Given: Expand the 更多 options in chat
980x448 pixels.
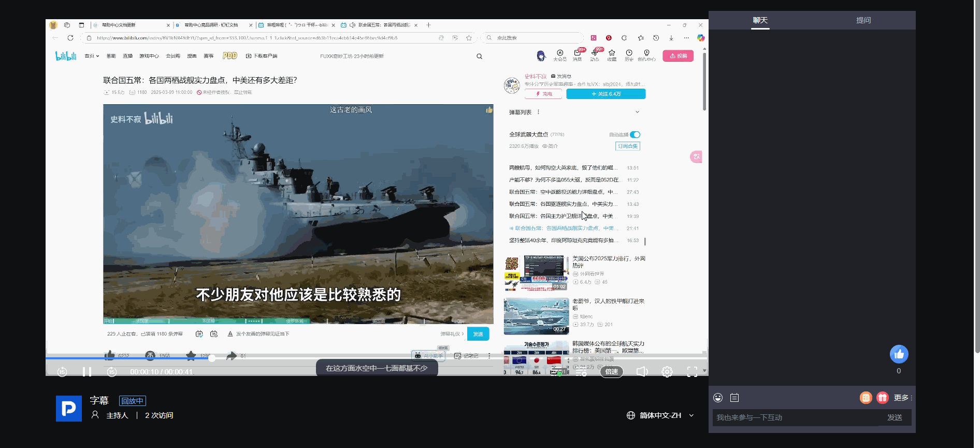Looking at the screenshot, I should pos(902,398).
